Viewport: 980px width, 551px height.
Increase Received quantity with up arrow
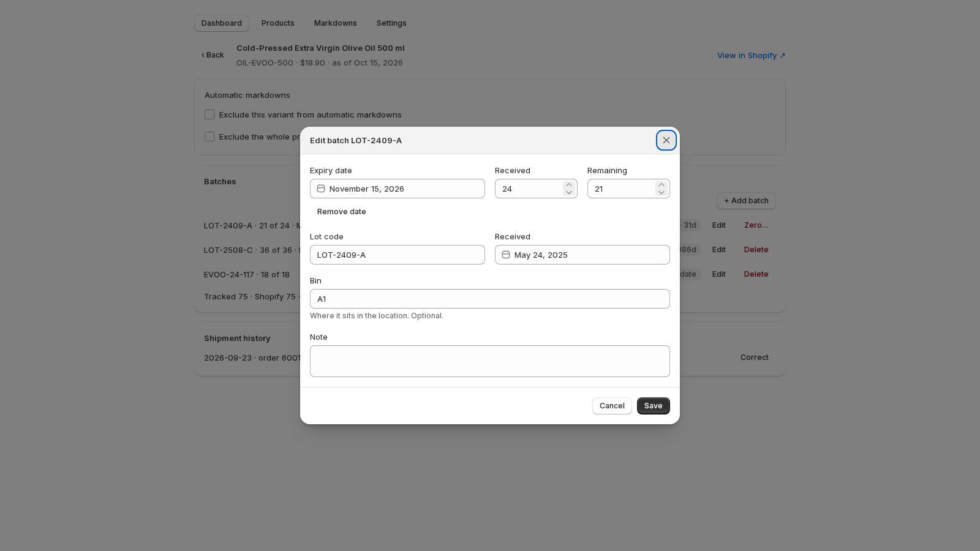pyautogui.click(x=569, y=185)
